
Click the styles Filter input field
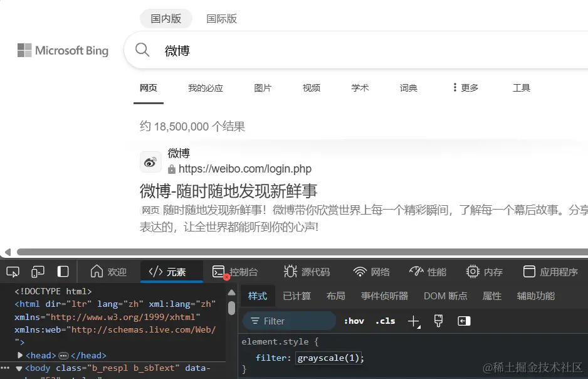[290, 321]
